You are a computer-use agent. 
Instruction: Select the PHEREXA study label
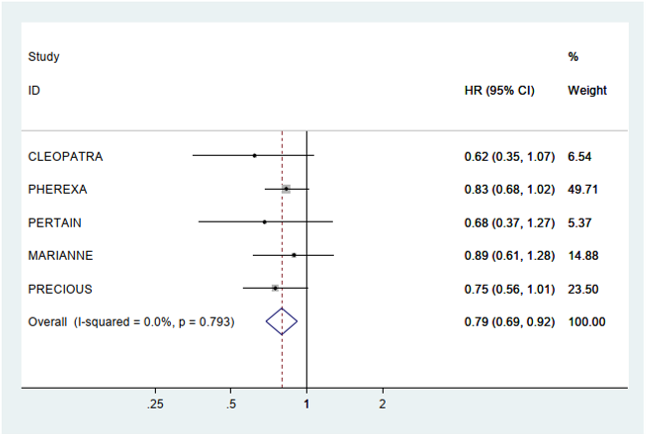(x=60, y=189)
